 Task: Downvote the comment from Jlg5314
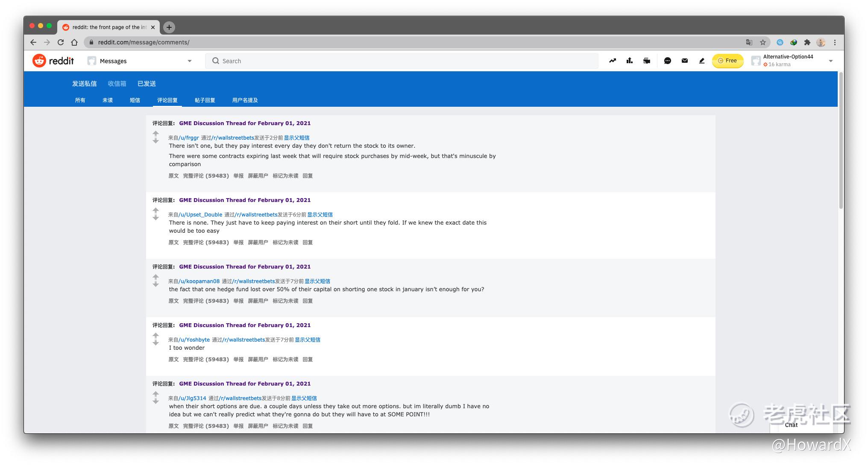tap(155, 401)
